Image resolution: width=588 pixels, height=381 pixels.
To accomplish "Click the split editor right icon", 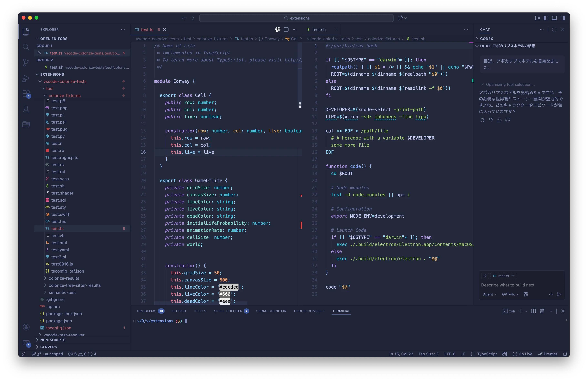I will pos(286,30).
